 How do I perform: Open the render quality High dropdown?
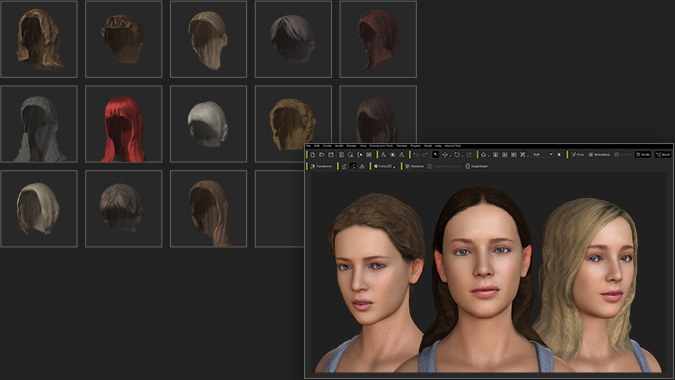click(542, 154)
